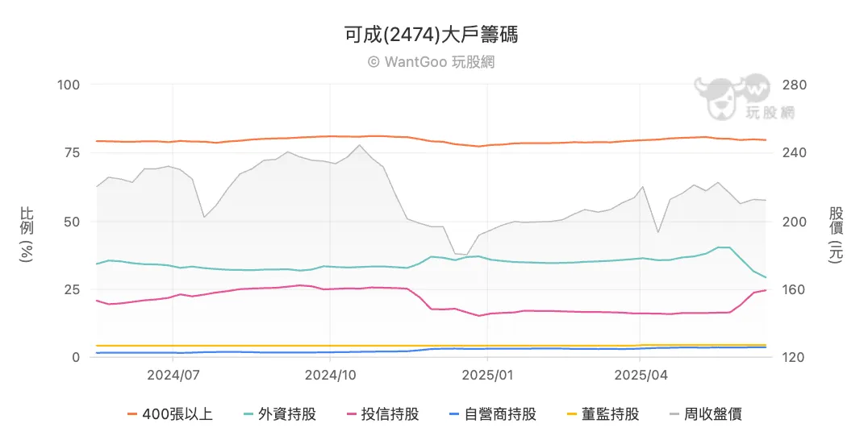Click the 比例 (%) left axis title
Screen dimensions: 868x432
pyautogui.click(x=27, y=234)
